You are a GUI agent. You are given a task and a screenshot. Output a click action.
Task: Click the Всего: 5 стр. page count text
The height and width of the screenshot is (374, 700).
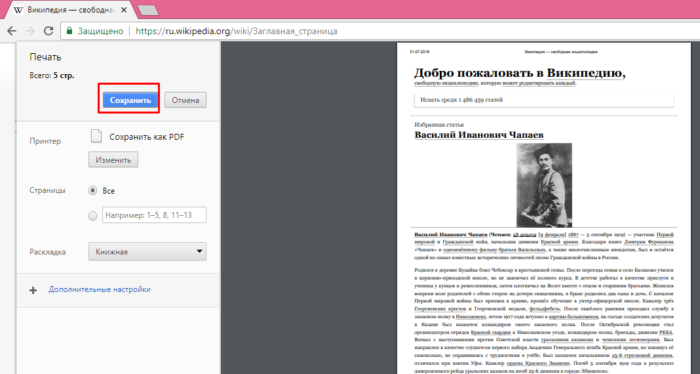coord(52,75)
